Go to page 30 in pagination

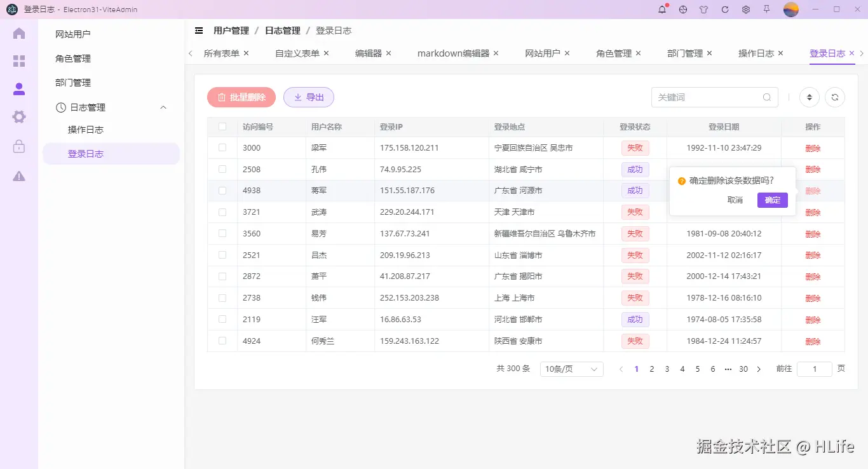[x=743, y=369]
